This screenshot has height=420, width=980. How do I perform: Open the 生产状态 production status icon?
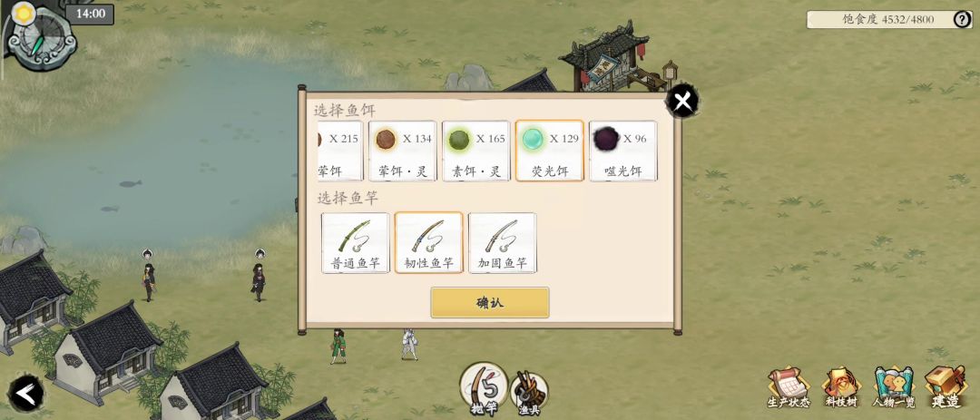tap(788, 387)
